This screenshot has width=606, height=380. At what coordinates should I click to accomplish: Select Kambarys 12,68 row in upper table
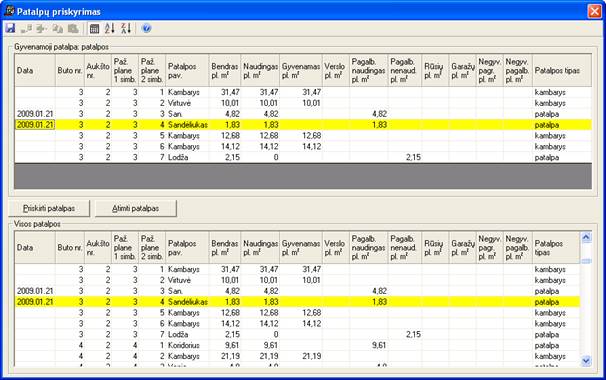303,136
